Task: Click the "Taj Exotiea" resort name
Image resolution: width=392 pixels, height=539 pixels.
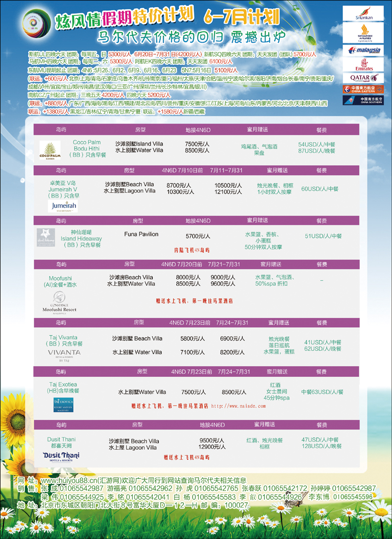Action: click(x=63, y=384)
